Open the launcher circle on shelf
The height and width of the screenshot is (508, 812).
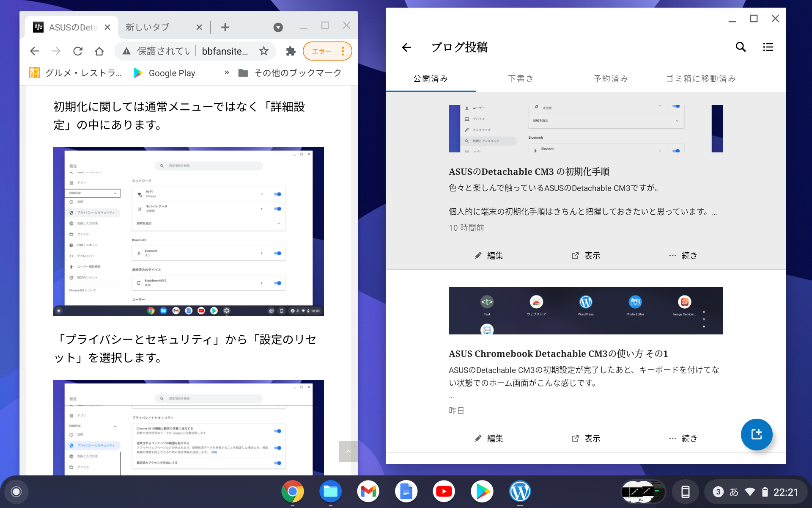16,491
